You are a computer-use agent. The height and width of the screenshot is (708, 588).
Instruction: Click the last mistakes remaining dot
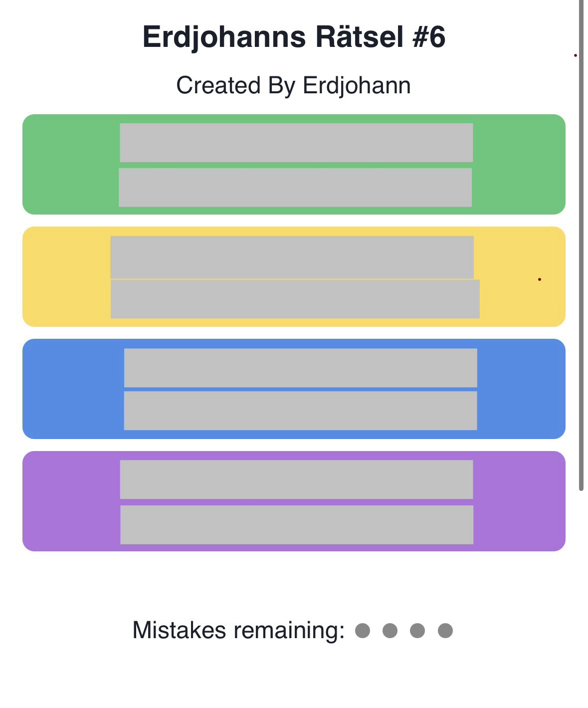click(445, 630)
